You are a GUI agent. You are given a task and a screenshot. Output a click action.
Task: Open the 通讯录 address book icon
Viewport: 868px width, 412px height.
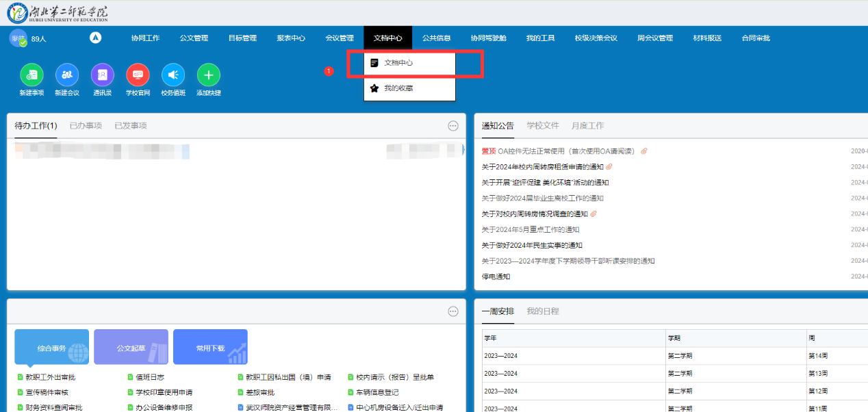pyautogui.click(x=102, y=75)
